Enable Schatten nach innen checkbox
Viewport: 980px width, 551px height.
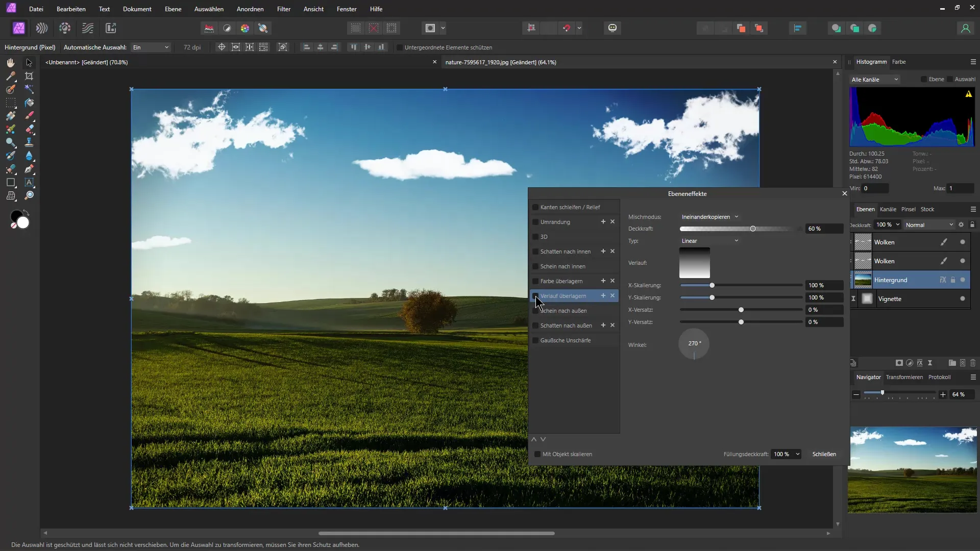pos(535,251)
